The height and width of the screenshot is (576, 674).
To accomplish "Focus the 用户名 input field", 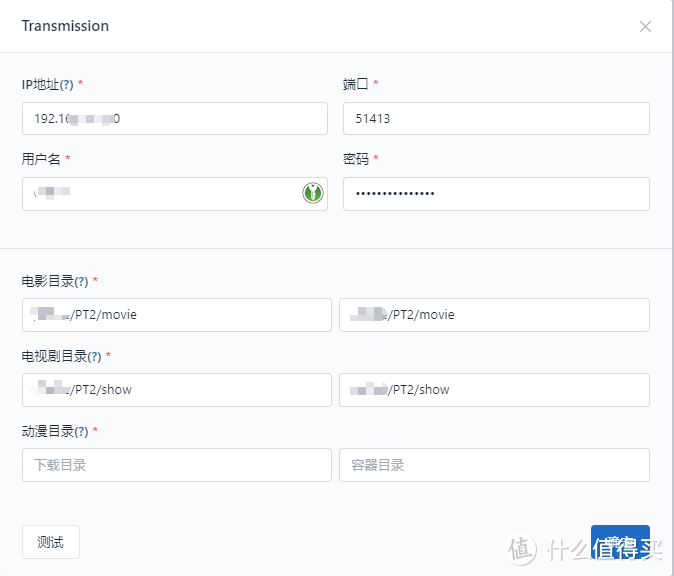I will [x=175, y=194].
